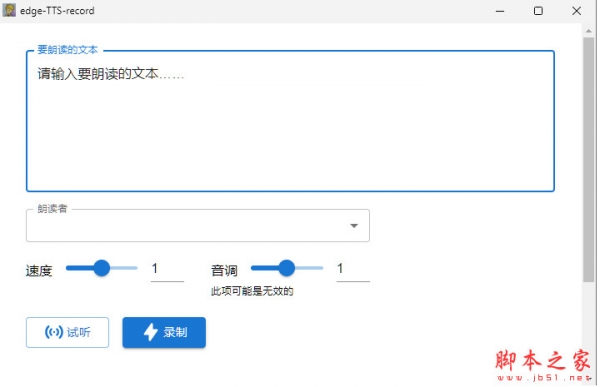The width and height of the screenshot is (600, 387).
Task: Open the 朗读者 voice dropdown
Action: (198, 225)
